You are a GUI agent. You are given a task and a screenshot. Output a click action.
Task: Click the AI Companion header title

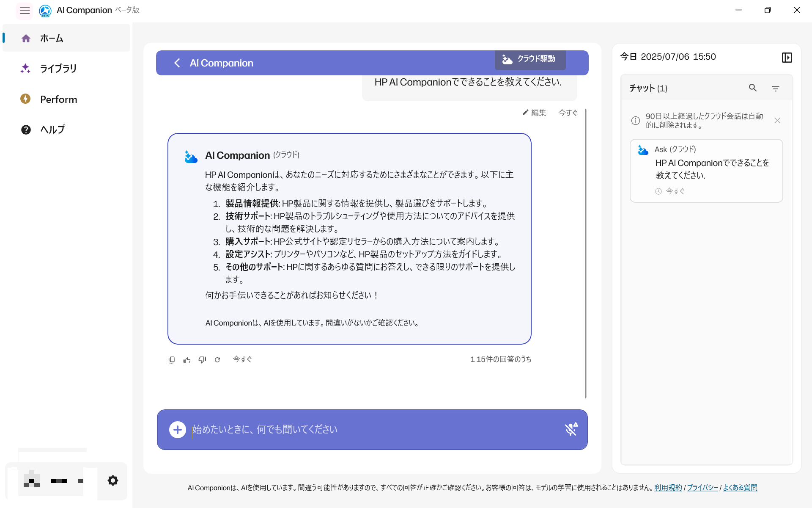pyautogui.click(x=221, y=63)
